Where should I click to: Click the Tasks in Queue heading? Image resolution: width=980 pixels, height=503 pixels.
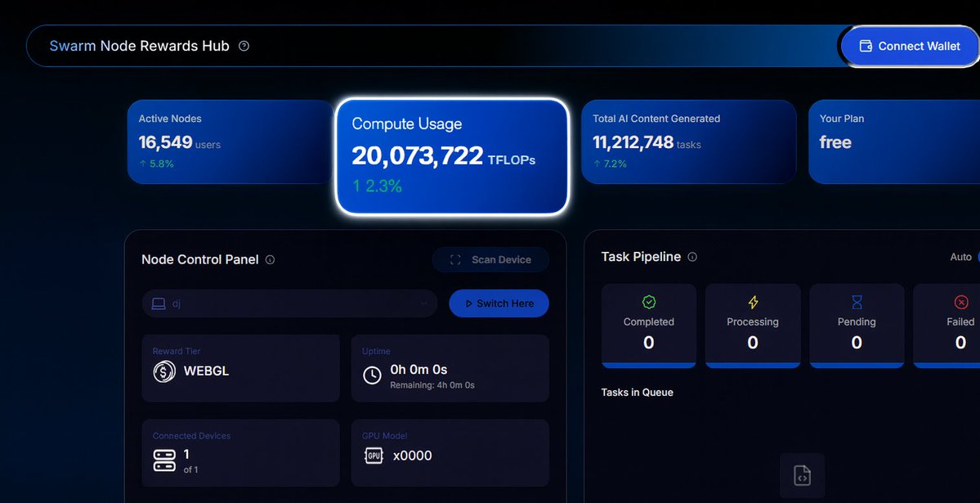click(x=637, y=393)
